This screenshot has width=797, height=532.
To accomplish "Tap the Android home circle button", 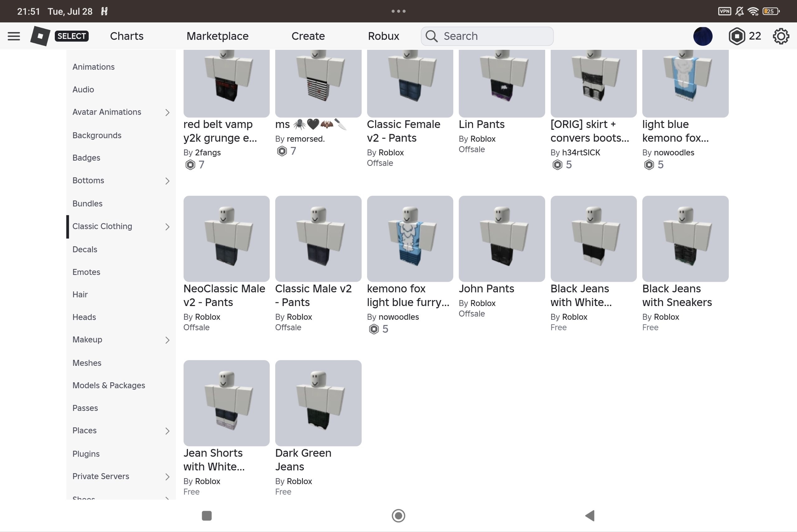I will (x=398, y=516).
